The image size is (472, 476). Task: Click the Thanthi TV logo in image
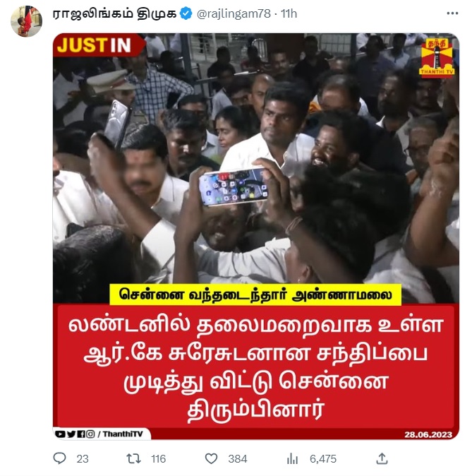[437, 57]
